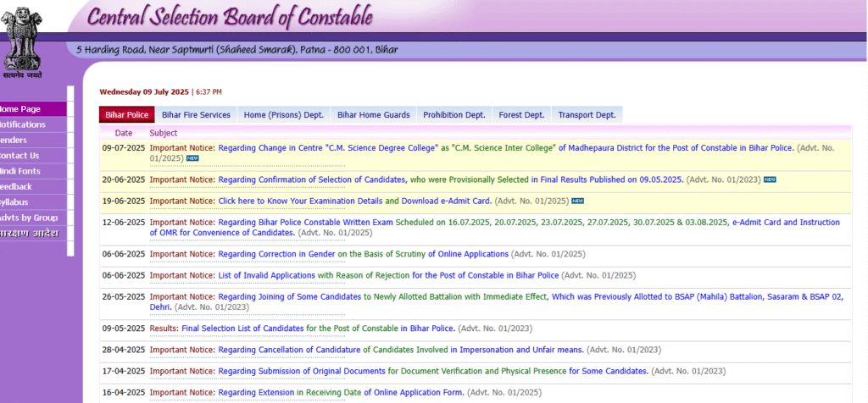Click the date 09-07-2025 in the table
Screen dimensions: 868x403
(124, 148)
